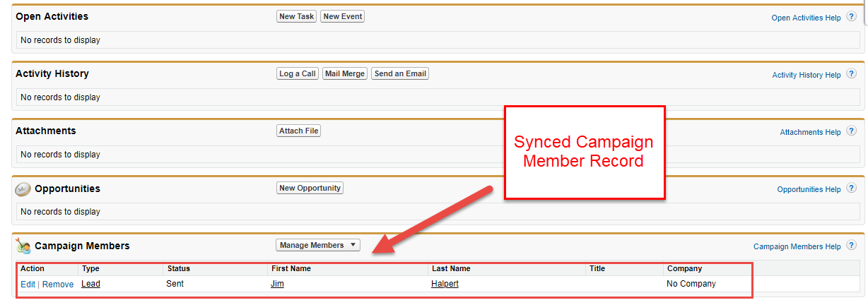Open Mail Merge
The width and height of the screenshot is (868, 305).
pyautogui.click(x=345, y=73)
